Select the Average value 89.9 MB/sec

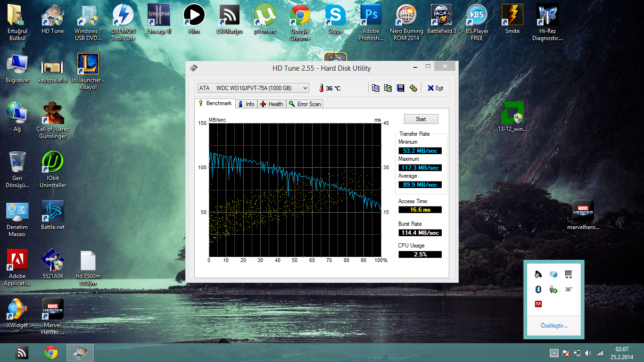(420, 185)
